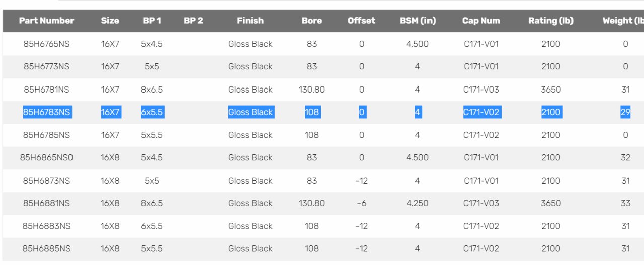Click the 3650 rating in 85H6881NS row
This screenshot has width=644, height=265.
[551, 203]
